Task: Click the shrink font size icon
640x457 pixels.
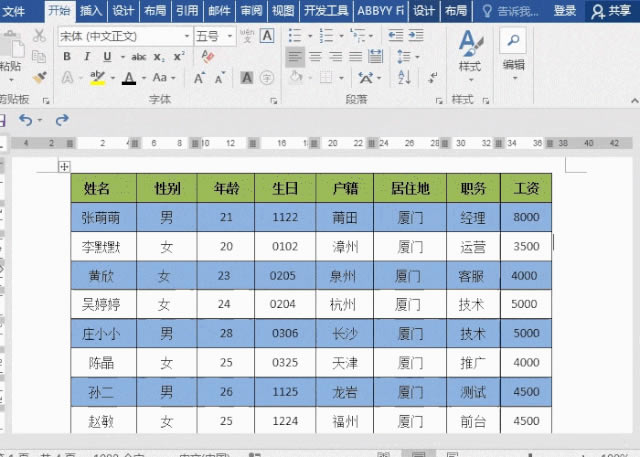Action: 220,78
